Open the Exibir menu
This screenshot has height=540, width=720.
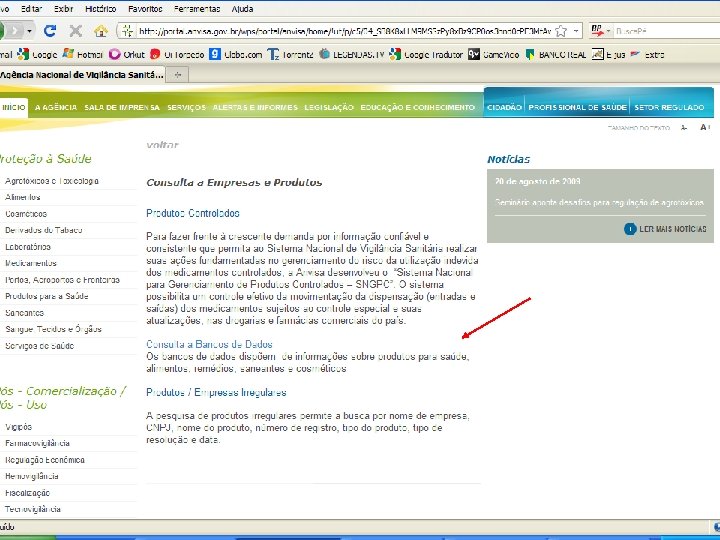(63, 9)
